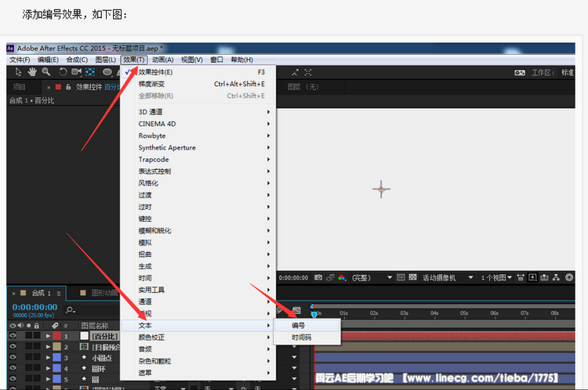
Task: Click the label tag column icon
Action: click(x=55, y=326)
